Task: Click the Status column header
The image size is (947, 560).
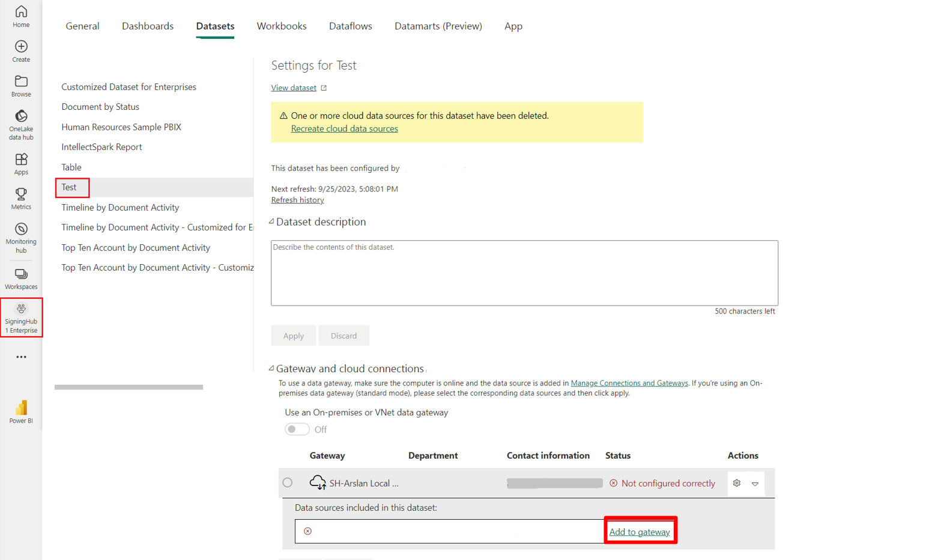Action: (x=618, y=456)
